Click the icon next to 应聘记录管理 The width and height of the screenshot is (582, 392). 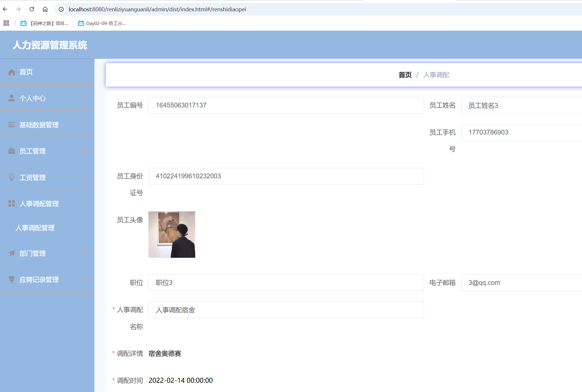12,279
